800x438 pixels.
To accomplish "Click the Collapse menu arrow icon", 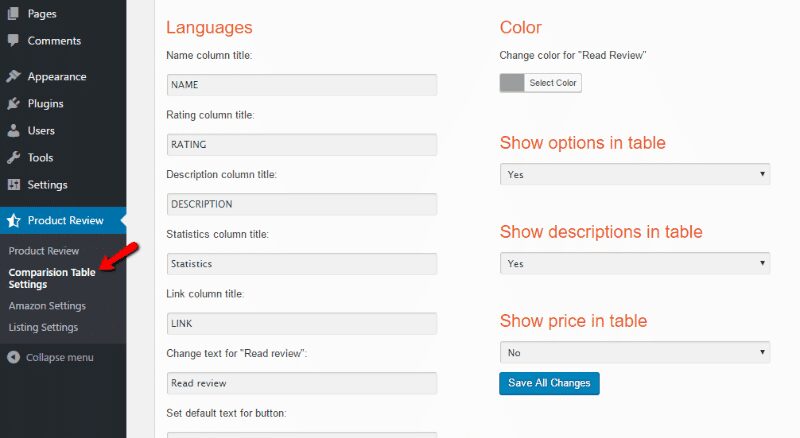I will tap(14, 357).
